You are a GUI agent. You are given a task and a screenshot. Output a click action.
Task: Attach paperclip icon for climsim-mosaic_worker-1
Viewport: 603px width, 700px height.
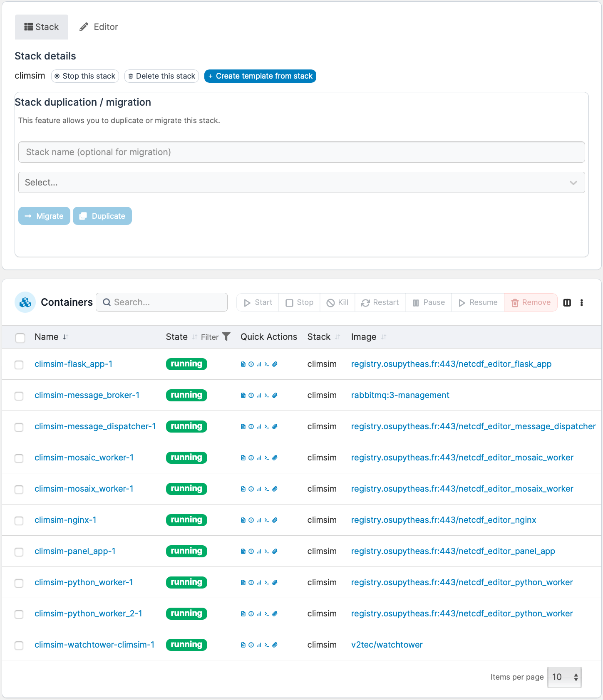point(275,458)
